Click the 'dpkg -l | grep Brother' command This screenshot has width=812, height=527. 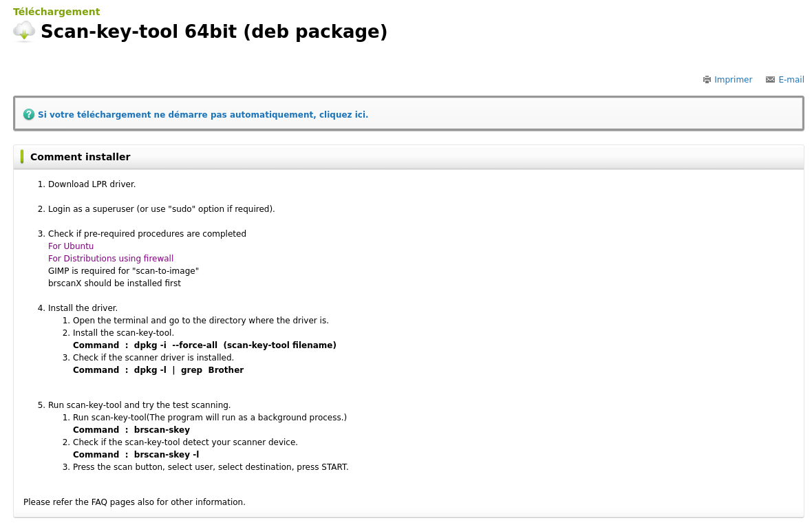189,370
